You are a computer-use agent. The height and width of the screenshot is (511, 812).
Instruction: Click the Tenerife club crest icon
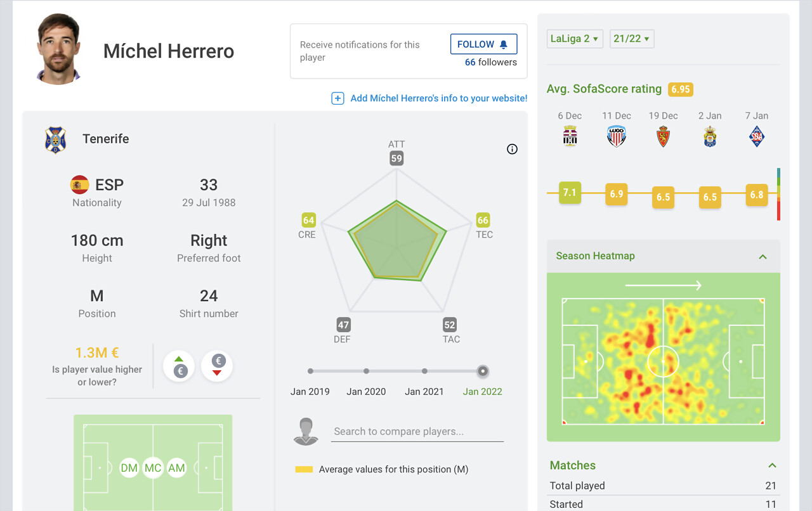pos(55,139)
